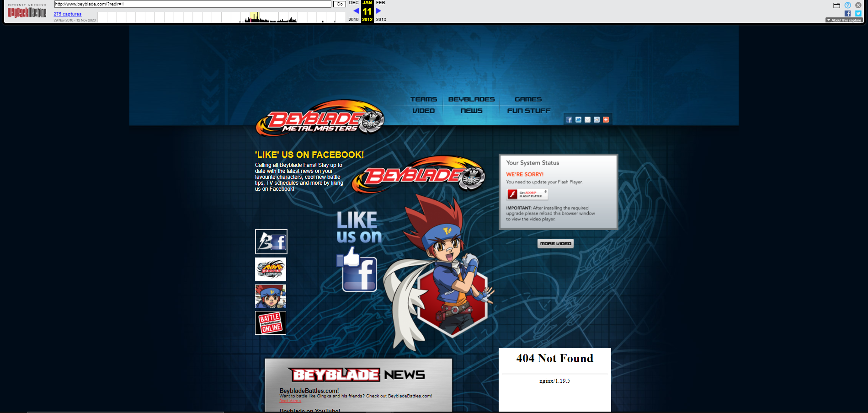Click the "404 Not Found" heading
Image resolution: width=868 pixels, height=413 pixels.
(x=555, y=358)
